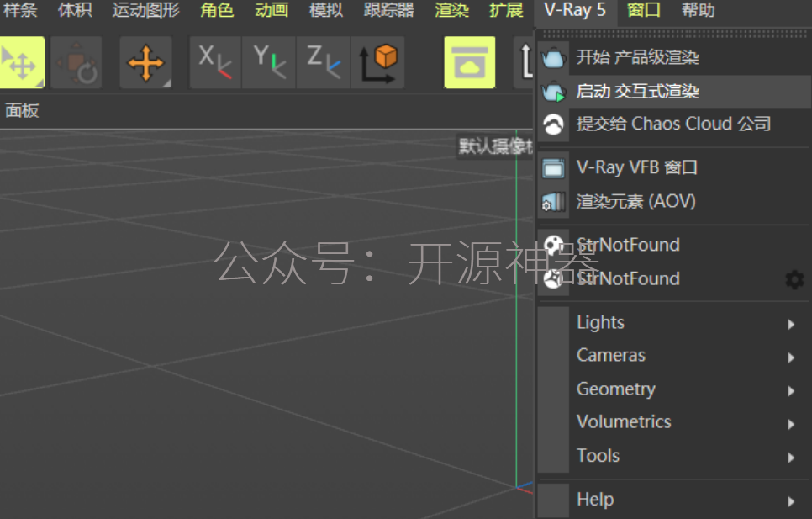The image size is (812, 519).
Task: Expand the Geometry submenu
Action: click(x=674, y=389)
